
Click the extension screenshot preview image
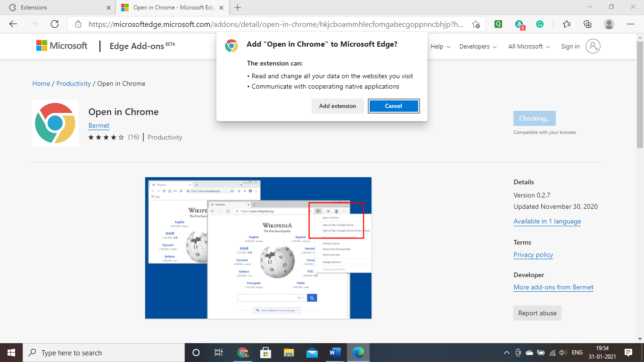[258, 248]
